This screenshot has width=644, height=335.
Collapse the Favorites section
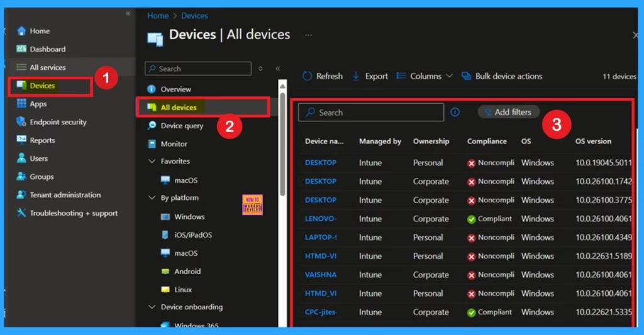(152, 161)
